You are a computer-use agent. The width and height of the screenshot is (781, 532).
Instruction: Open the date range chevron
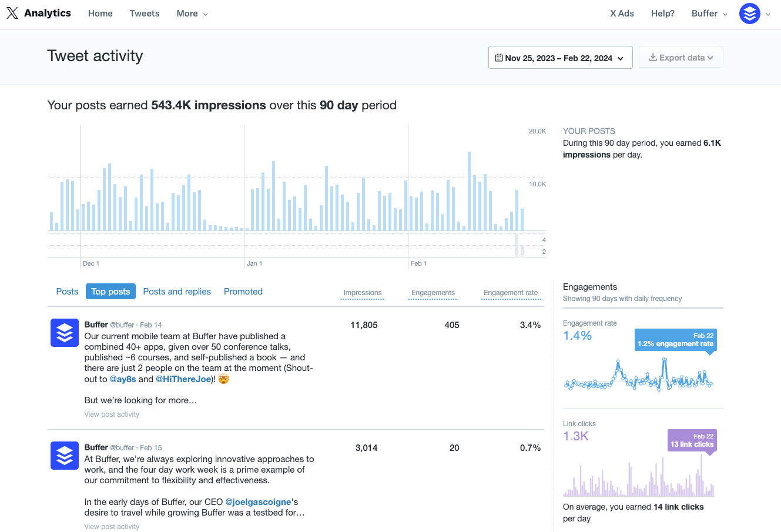click(621, 58)
